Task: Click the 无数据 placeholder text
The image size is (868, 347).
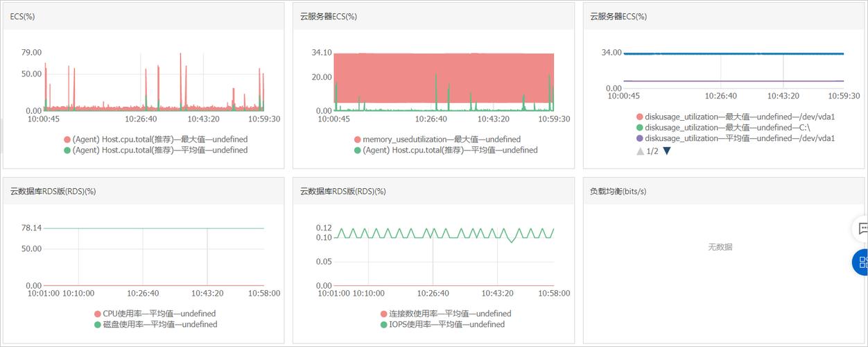Action: point(720,247)
